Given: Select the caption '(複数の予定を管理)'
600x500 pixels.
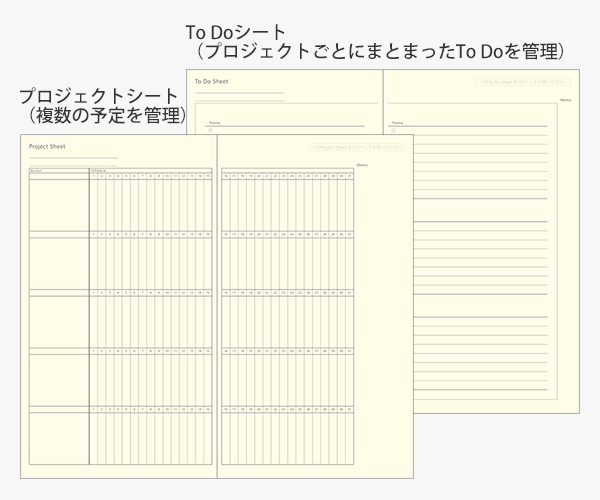Looking at the screenshot, I should pyautogui.click(x=107, y=116).
